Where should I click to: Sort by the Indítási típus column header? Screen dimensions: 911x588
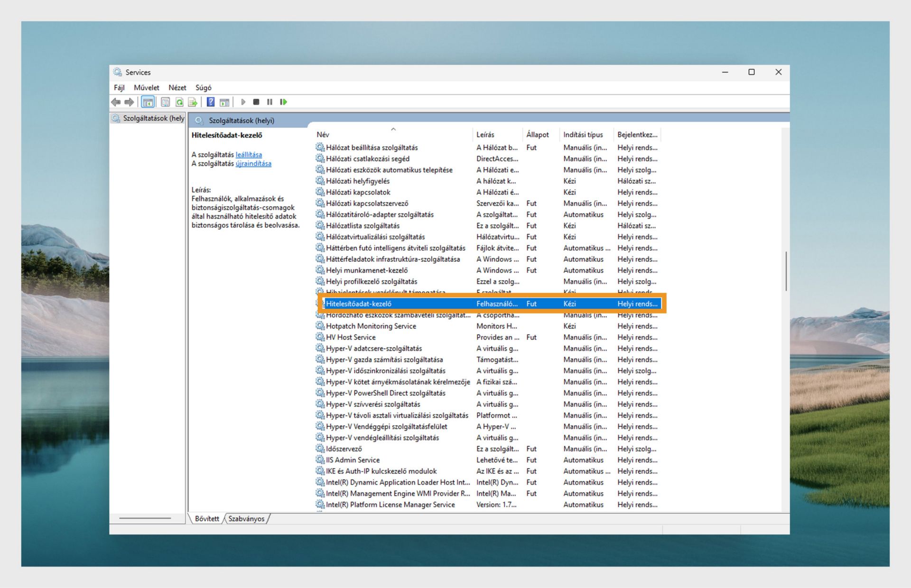point(583,135)
